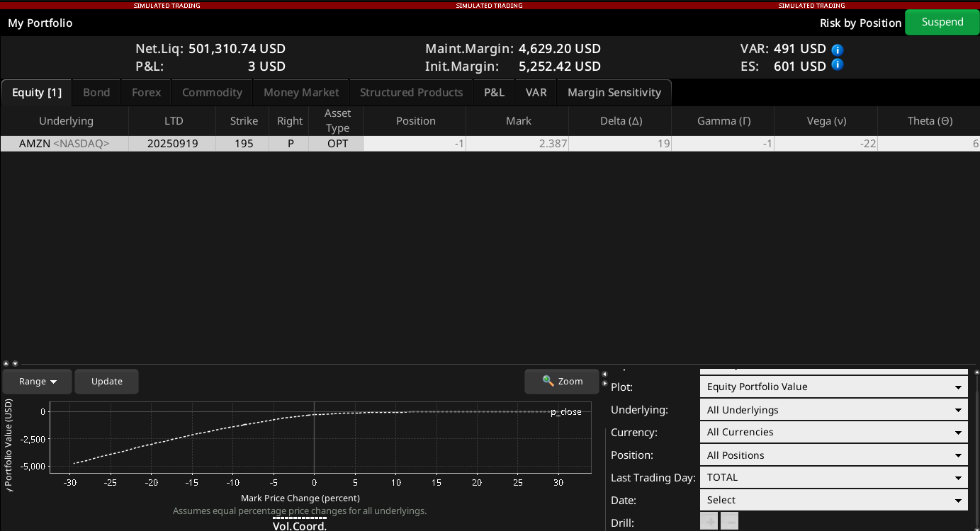Image resolution: width=980 pixels, height=531 pixels.
Task: Sort by Delta (Δ) column header
Action: (621, 121)
